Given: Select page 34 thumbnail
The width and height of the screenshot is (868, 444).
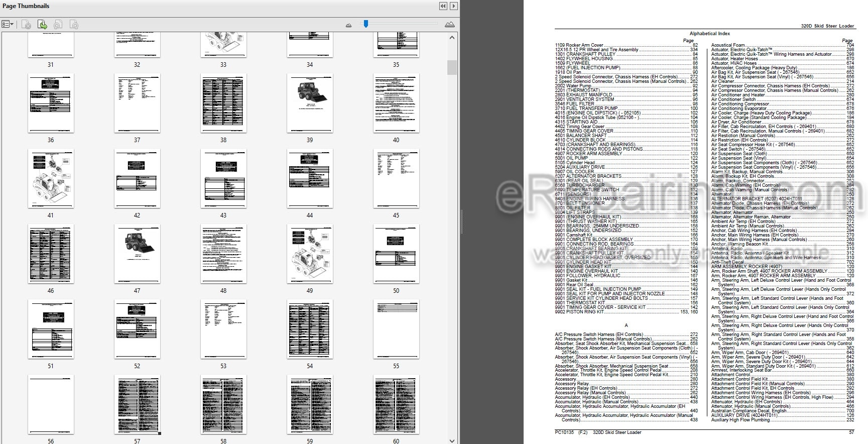Looking at the screenshot, I should tap(310, 45).
